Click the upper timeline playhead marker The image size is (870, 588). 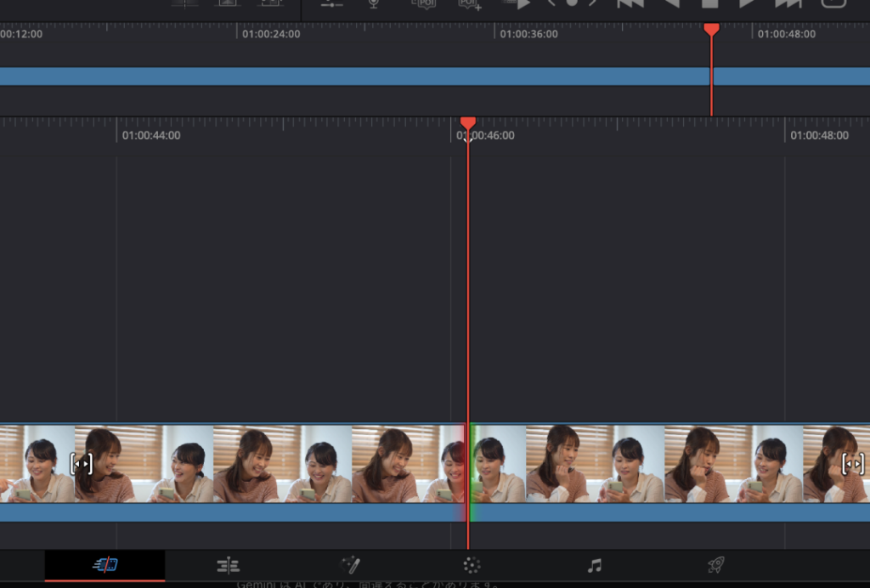point(711,31)
